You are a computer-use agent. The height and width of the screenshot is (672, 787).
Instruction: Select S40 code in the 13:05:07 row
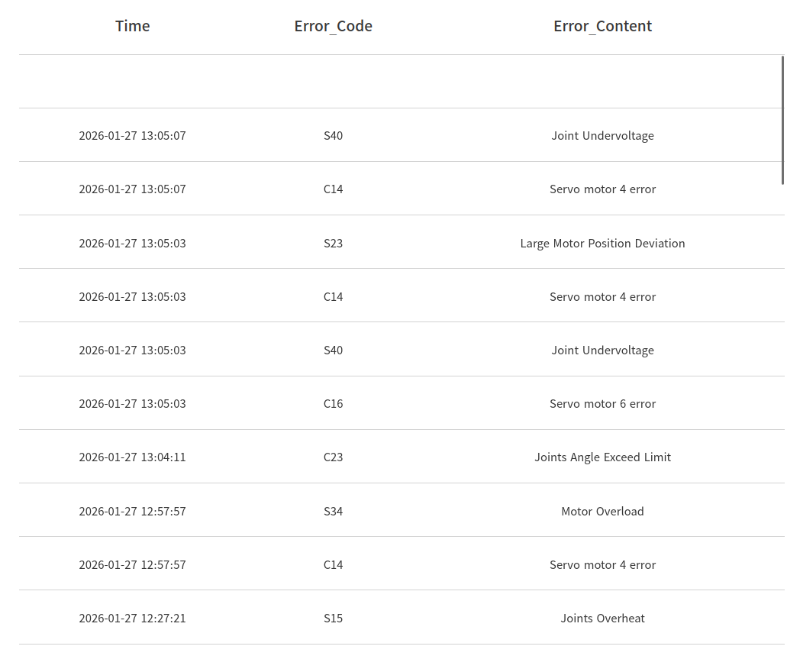(333, 136)
